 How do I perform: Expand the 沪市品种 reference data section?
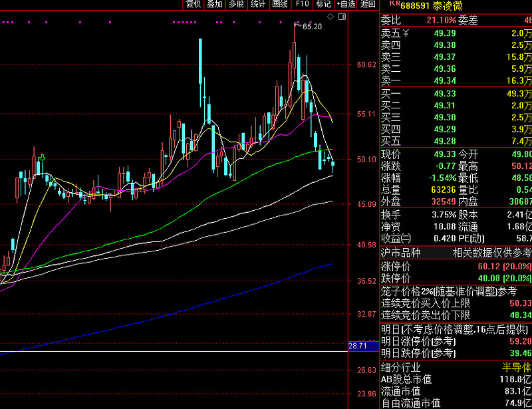click(x=400, y=253)
